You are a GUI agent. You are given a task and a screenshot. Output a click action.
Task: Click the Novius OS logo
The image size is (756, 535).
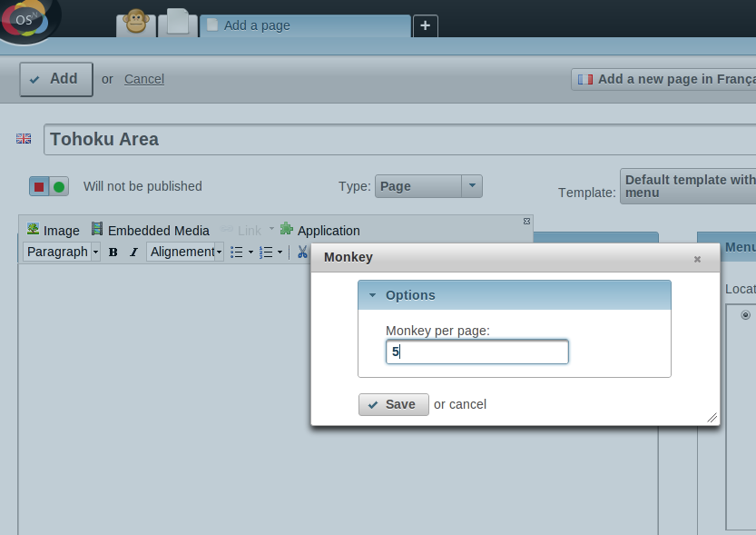point(29,20)
